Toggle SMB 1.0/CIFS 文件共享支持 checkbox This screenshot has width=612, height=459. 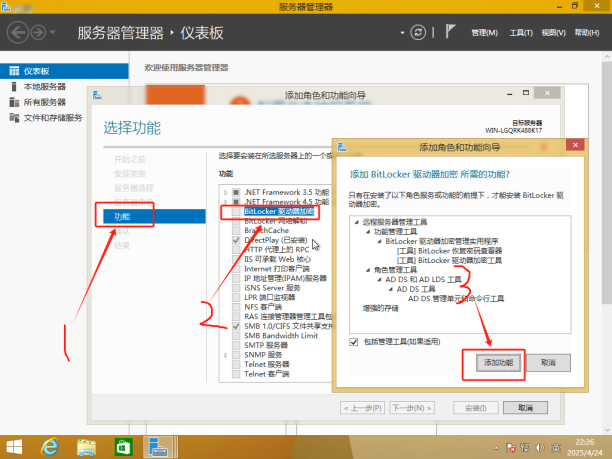(x=236, y=326)
